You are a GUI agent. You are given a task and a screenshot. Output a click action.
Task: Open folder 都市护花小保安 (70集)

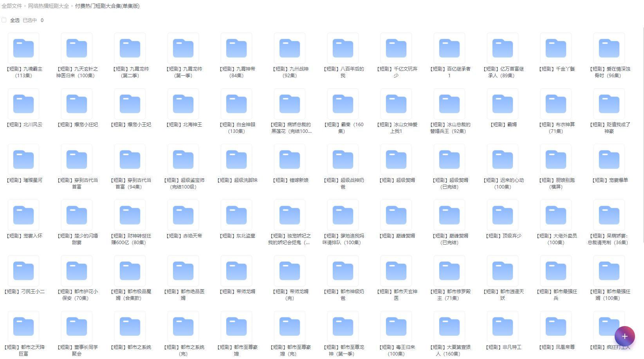[77, 271]
